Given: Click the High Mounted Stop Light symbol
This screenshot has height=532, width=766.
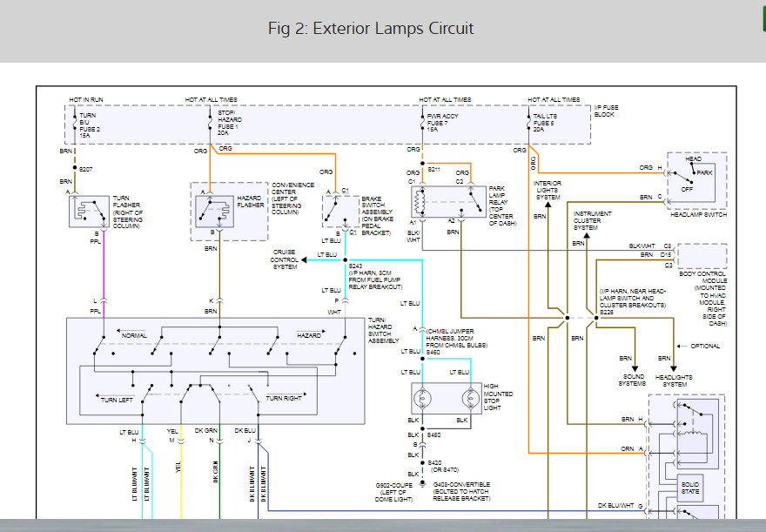Looking at the screenshot, I should point(447,398).
